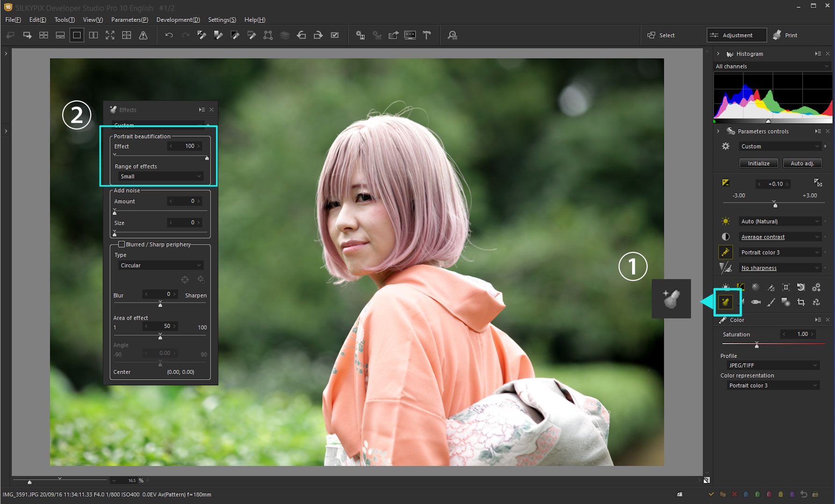Open the Histogram All channels dropdown
This screenshot has width=835, height=504.
(x=772, y=66)
